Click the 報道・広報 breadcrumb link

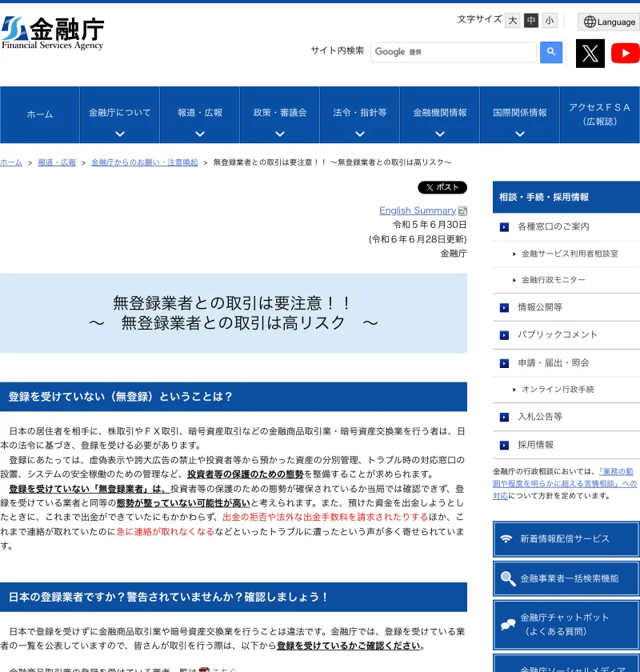(57, 162)
